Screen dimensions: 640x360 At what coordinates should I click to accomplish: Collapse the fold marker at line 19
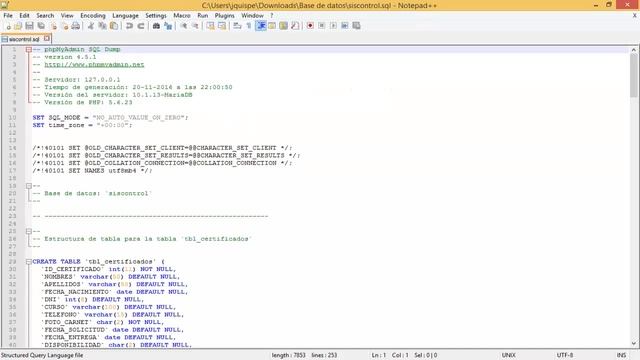pos(29,186)
